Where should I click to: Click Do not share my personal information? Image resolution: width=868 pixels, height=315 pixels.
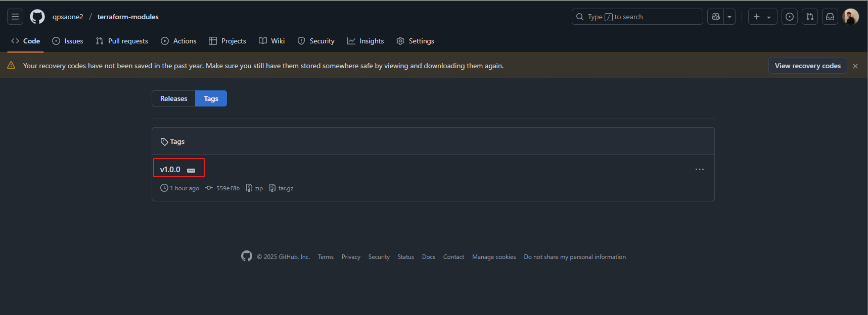[x=575, y=257]
